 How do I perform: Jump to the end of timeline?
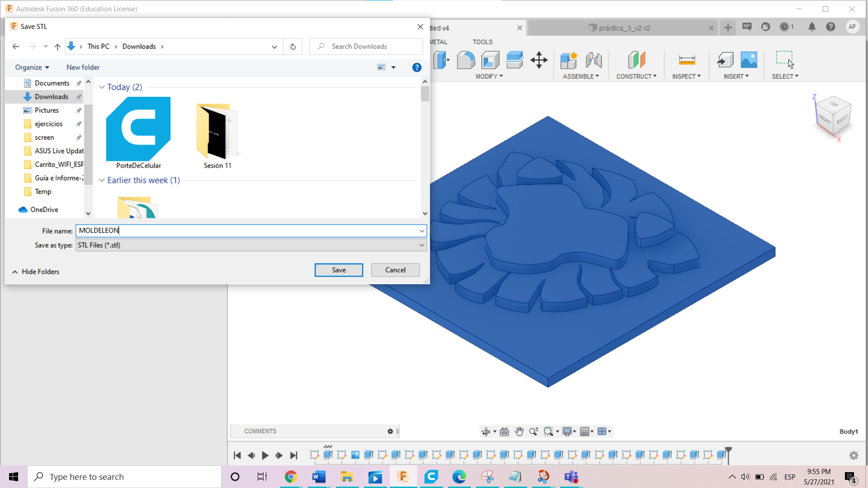pyautogui.click(x=294, y=455)
